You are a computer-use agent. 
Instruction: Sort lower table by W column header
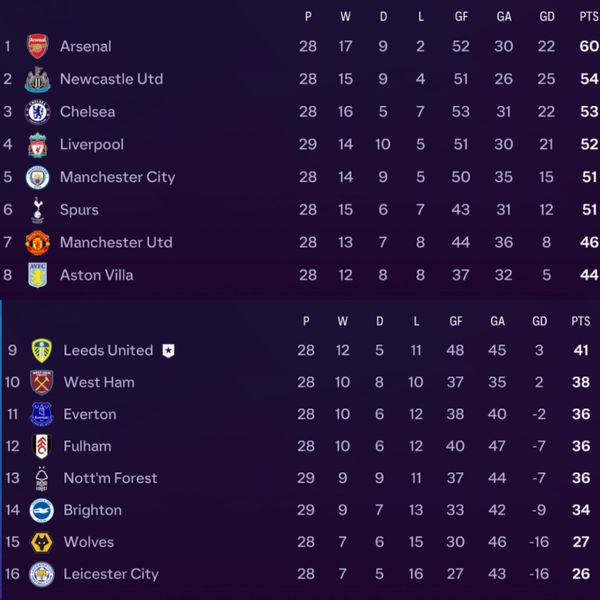343,321
